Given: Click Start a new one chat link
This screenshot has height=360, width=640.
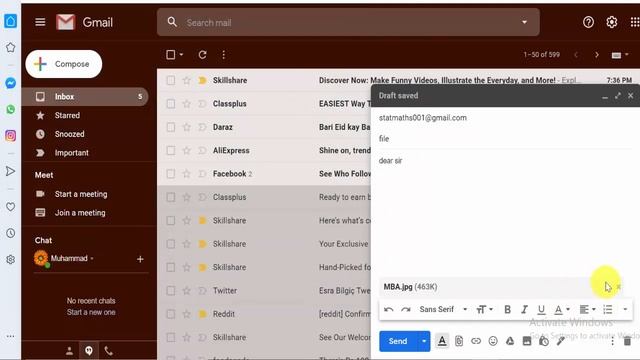Looking at the screenshot, I should click(91, 312).
